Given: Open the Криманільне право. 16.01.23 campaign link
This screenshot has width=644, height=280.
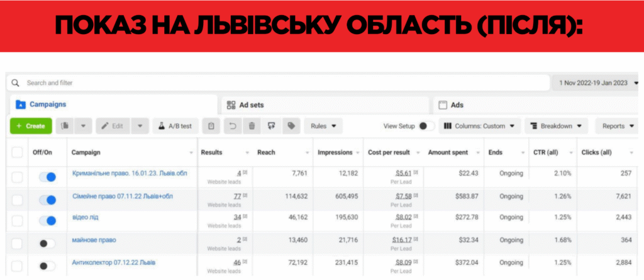Looking at the screenshot, I should click(130, 174).
